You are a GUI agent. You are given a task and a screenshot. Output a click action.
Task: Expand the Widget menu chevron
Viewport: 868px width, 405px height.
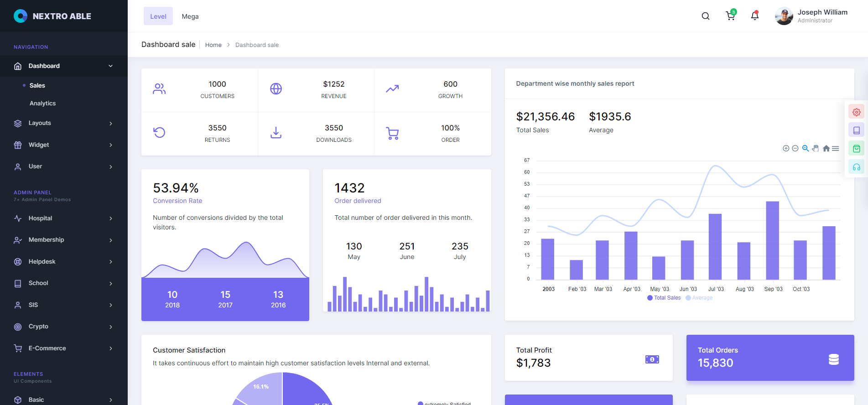(x=110, y=145)
